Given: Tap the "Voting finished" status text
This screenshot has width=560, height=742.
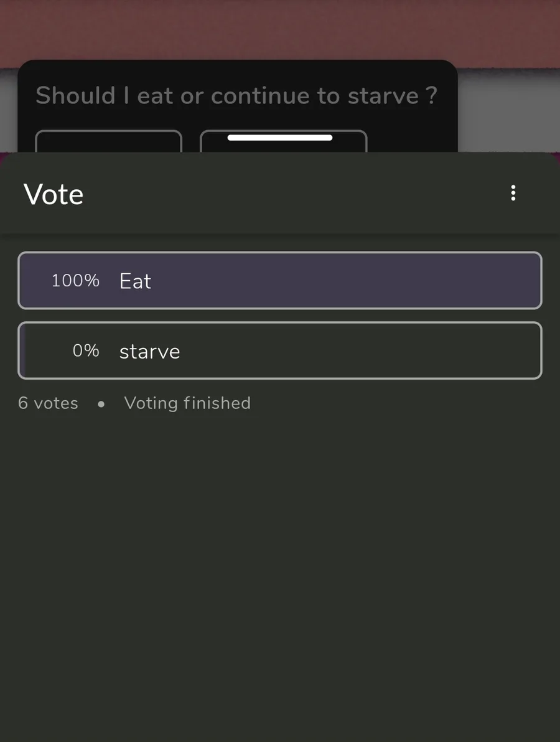Looking at the screenshot, I should click(187, 403).
